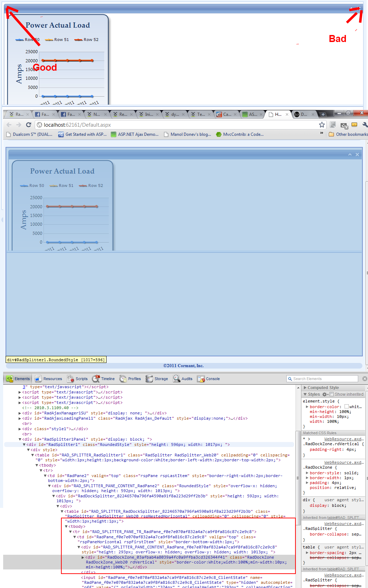Image resolution: width=368 pixels, height=588 pixels.
Task: Close the dock with its X icon
Action: coord(357,154)
